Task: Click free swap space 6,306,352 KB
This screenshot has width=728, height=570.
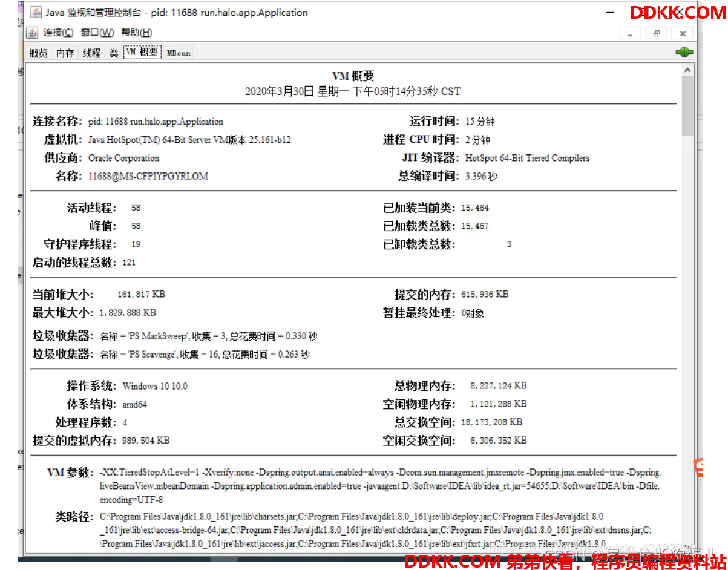Action: 499,440
